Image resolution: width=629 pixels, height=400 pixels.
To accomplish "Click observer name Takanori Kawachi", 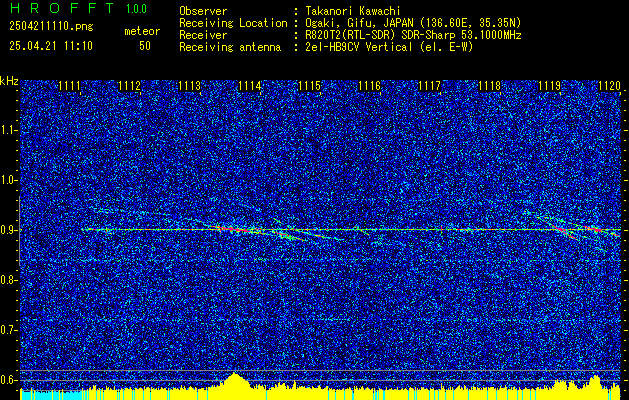I will tap(353, 11).
